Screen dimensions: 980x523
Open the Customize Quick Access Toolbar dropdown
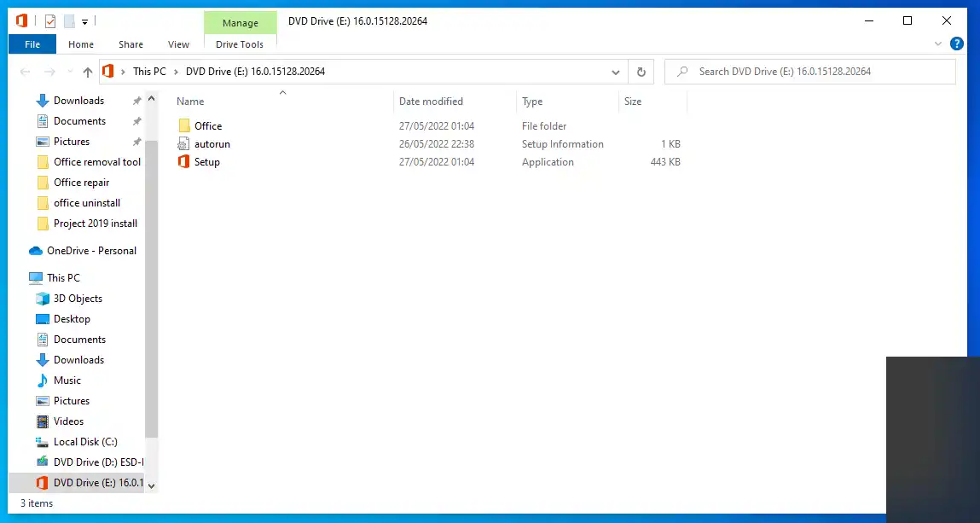point(84,22)
